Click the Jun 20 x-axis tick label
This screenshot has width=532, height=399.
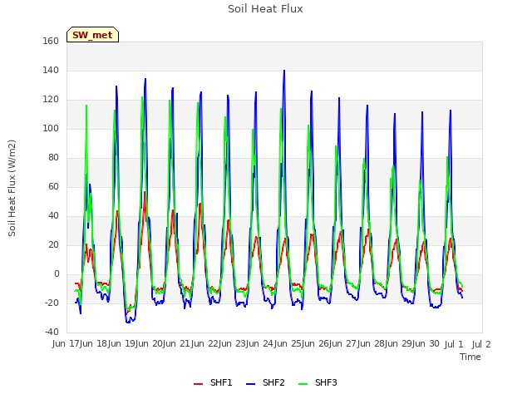pyautogui.click(x=150, y=343)
